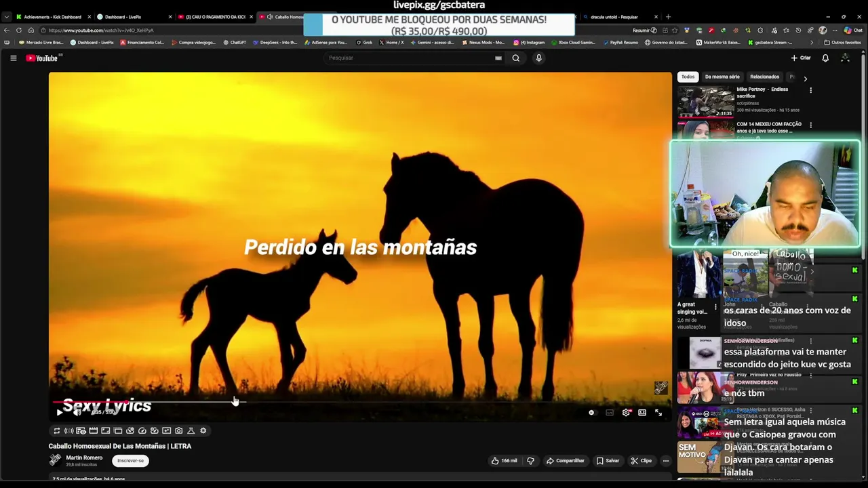The width and height of the screenshot is (868, 488).
Task: Start voice search with the microphone
Action: click(x=538, y=58)
